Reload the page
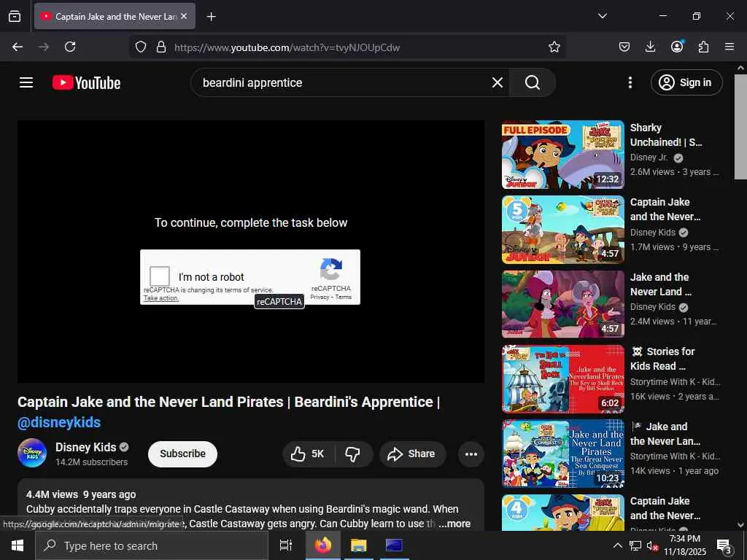Image resolution: width=747 pixels, height=560 pixels. [x=70, y=47]
